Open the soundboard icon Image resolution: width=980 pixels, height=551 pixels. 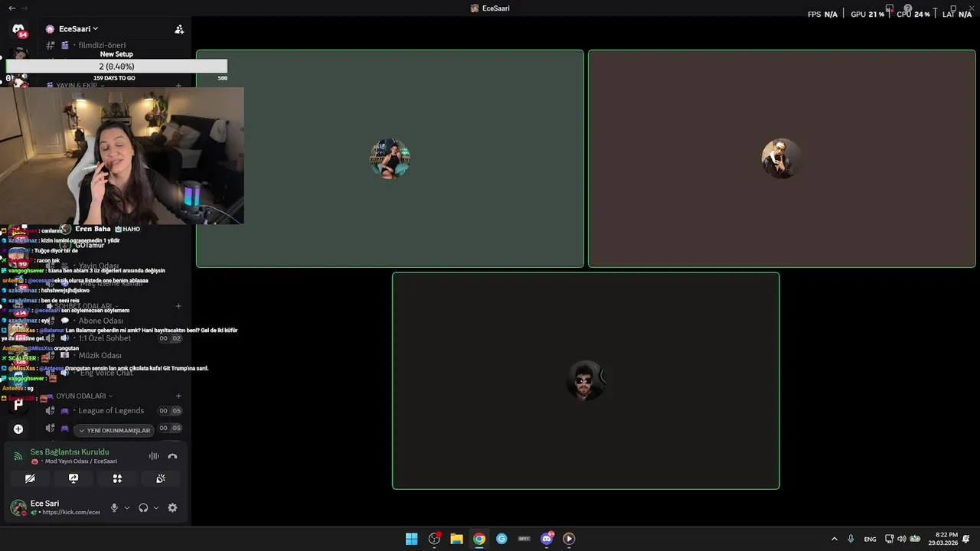click(x=161, y=478)
